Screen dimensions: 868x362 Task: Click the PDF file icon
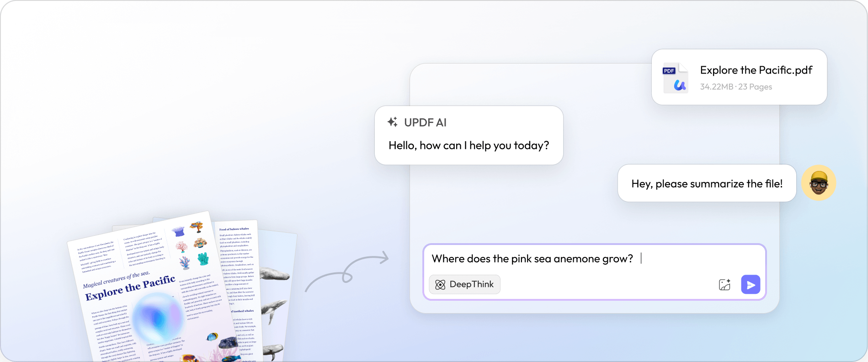tap(675, 78)
